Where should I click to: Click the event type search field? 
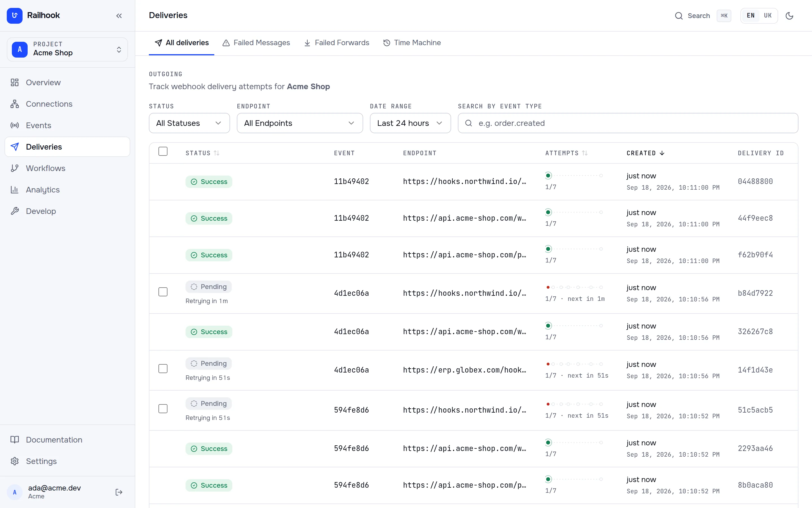pyautogui.click(x=628, y=123)
